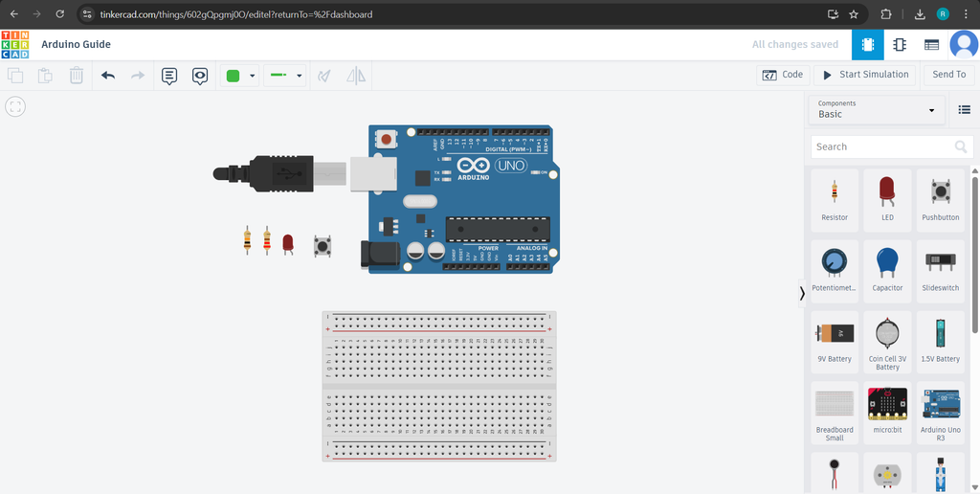Redo the last action
The image size is (980, 494).
[138, 76]
